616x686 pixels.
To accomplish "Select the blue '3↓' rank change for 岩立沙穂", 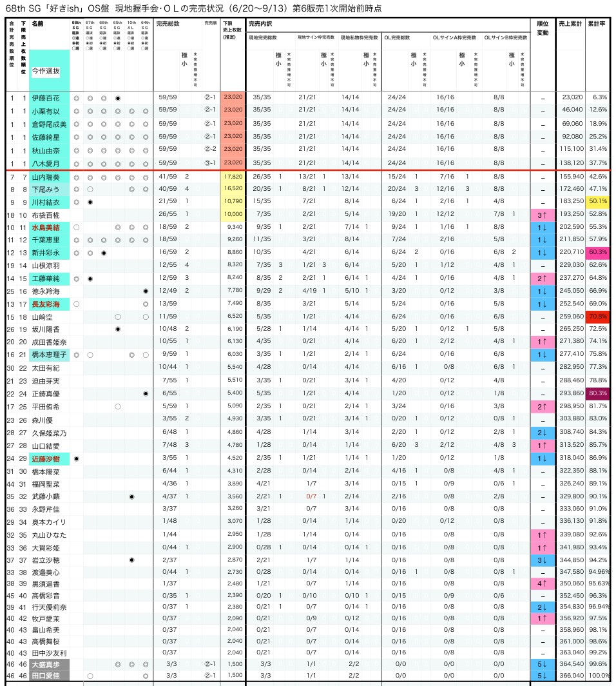I will pyautogui.click(x=542, y=560).
